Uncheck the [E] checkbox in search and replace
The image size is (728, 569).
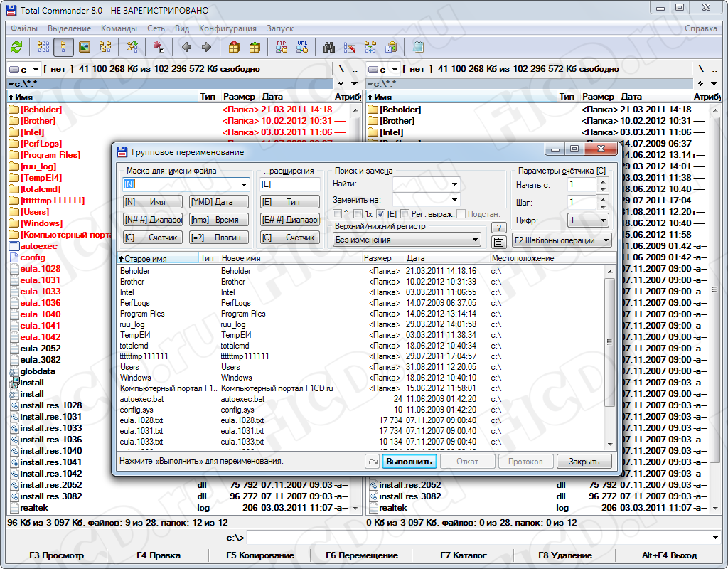[x=381, y=213]
